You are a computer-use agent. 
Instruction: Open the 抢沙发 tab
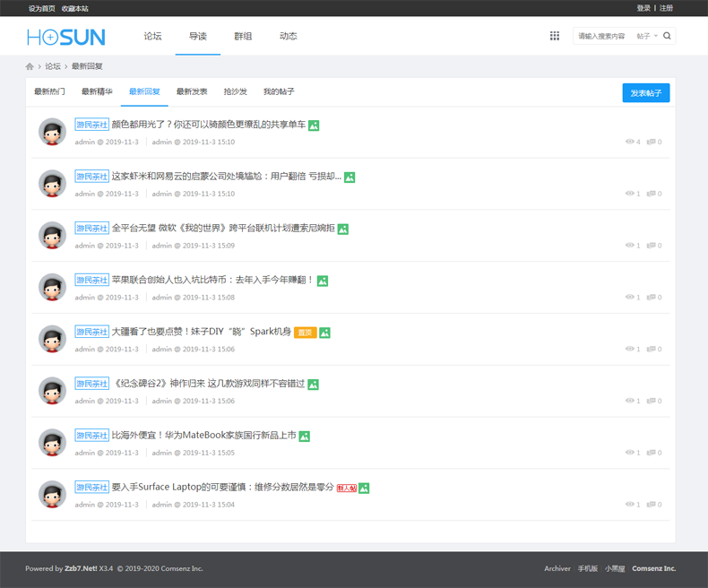[x=235, y=91]
